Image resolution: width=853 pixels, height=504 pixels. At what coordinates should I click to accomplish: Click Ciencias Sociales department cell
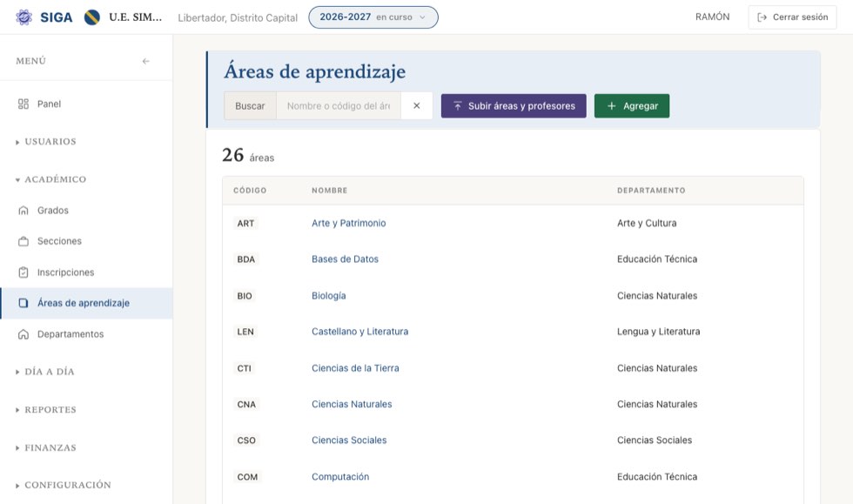(655, 440)
